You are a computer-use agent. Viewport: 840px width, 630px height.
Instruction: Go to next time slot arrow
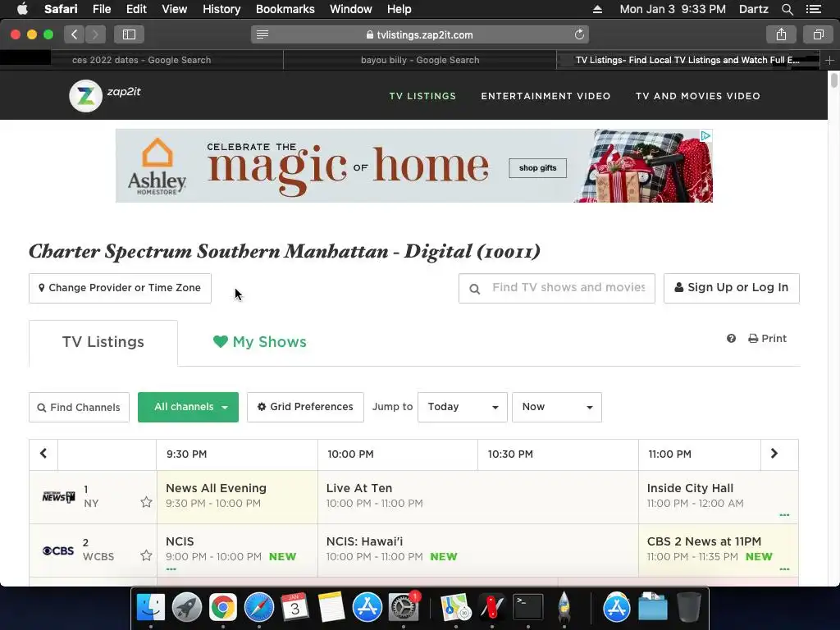[x=774, y=454]
